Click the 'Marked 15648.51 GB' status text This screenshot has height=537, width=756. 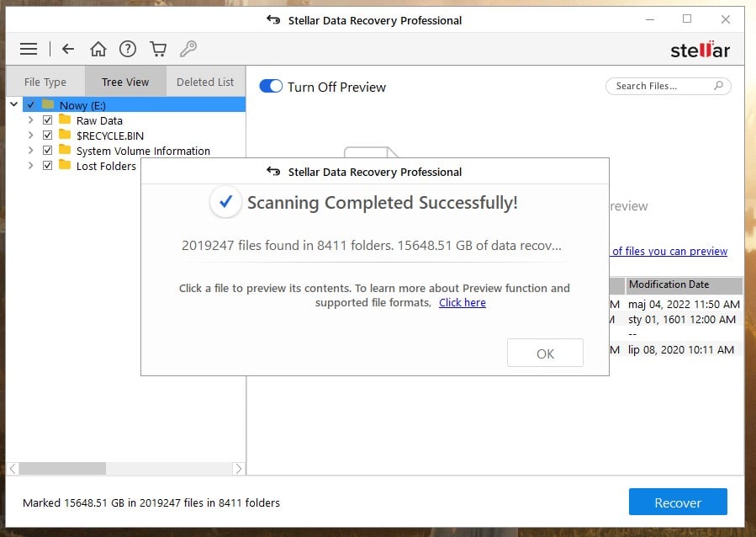coord(151,502)
